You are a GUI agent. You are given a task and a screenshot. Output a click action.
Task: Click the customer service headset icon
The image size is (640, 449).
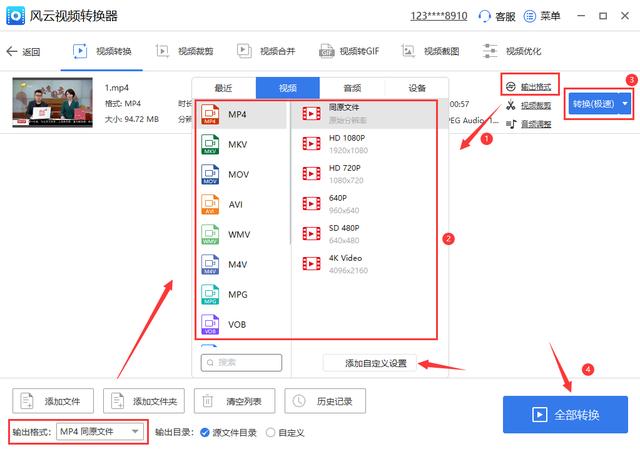(485, 17)
